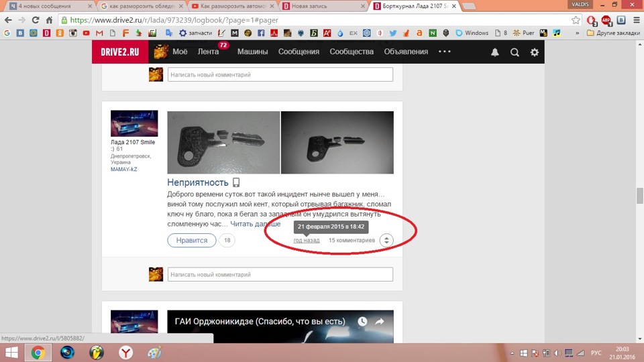
Task: Open 'Лента' in Drive2 navigation
Action: tap(208, 52)
